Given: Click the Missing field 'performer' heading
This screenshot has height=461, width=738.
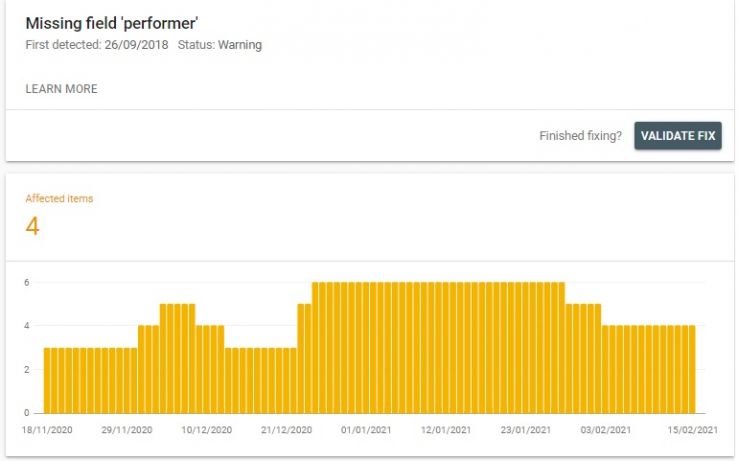Looking at the screenshot, I should coord(112,23).
